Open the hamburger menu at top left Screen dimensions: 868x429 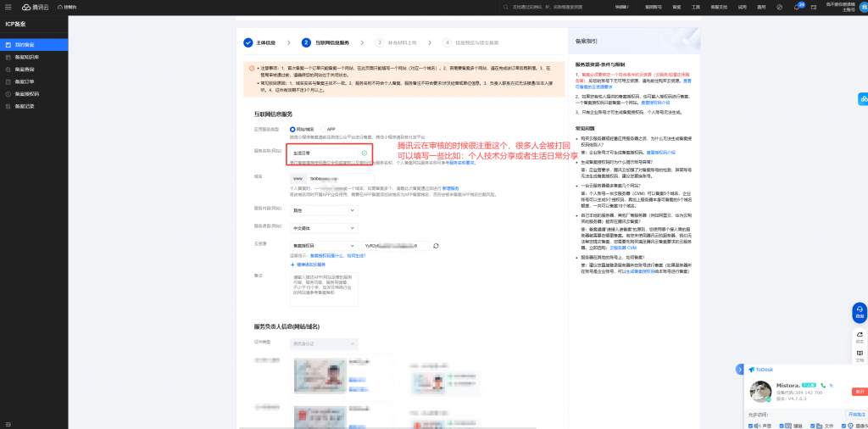[x=8, y=7]
